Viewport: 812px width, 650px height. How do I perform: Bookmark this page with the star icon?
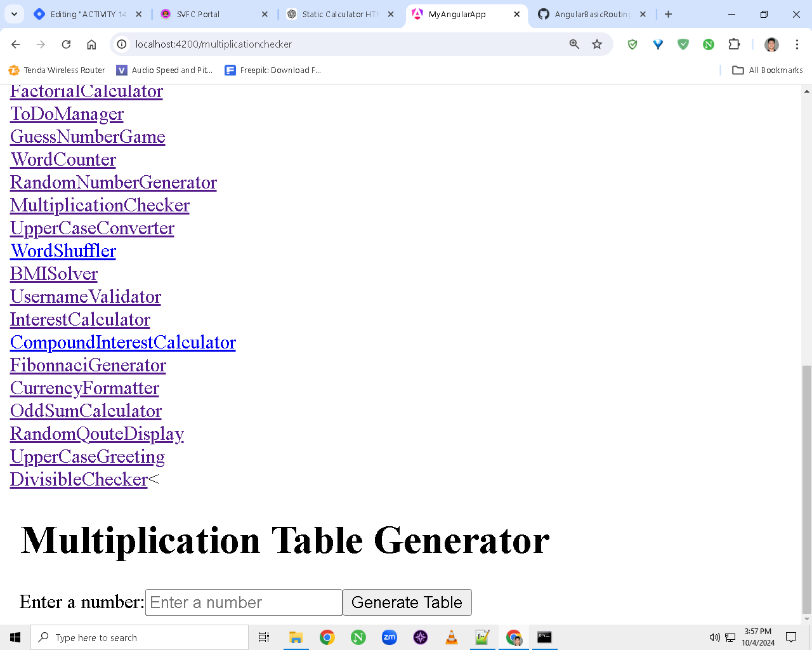597,44
